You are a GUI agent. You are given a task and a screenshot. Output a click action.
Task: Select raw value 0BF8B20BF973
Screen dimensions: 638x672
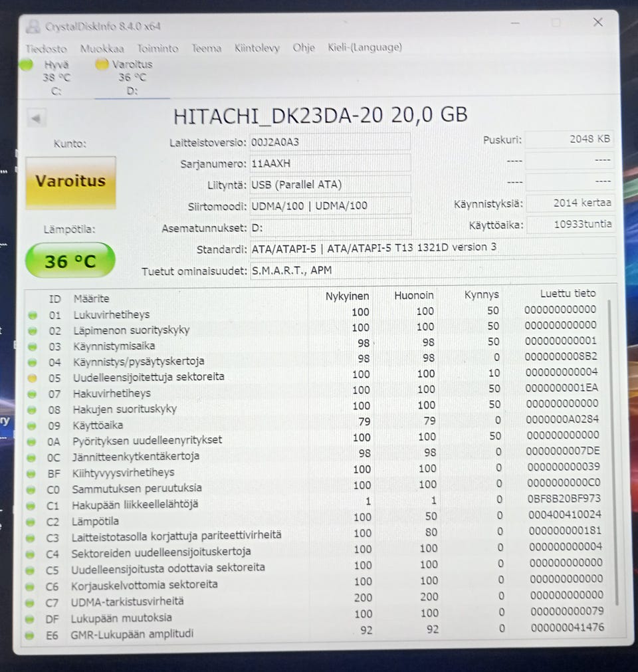tap(564, 499)
